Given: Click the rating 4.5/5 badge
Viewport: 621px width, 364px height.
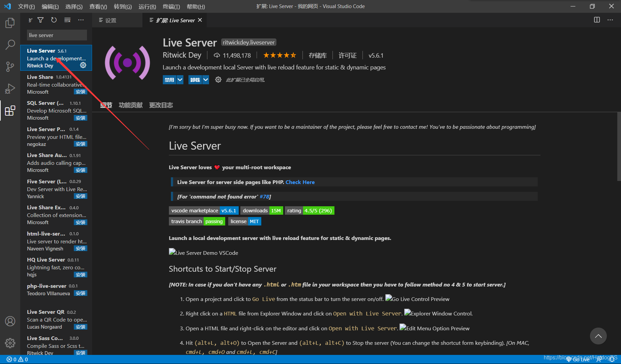Looking at the screenshot, I should tap(309, 211).
